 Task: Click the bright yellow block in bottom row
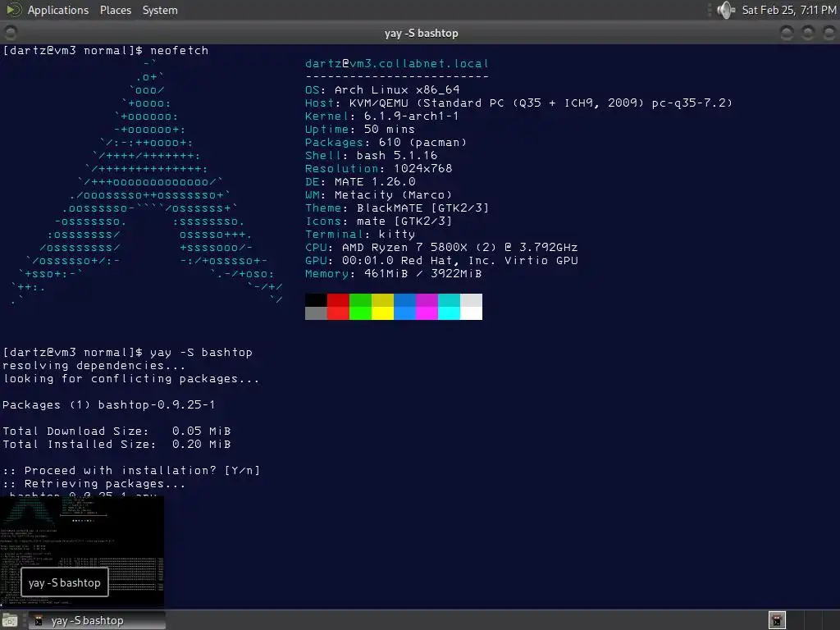(382, 313)
